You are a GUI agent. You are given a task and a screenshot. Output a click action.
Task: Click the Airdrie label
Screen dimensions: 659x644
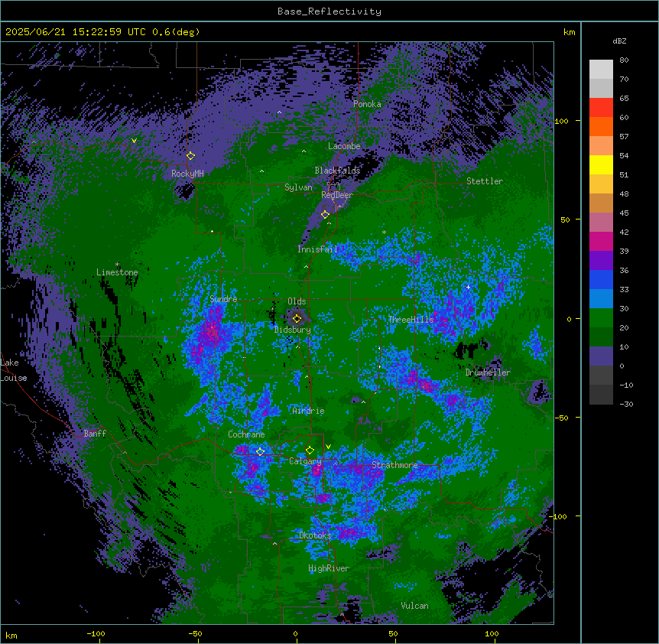point(308,411)
